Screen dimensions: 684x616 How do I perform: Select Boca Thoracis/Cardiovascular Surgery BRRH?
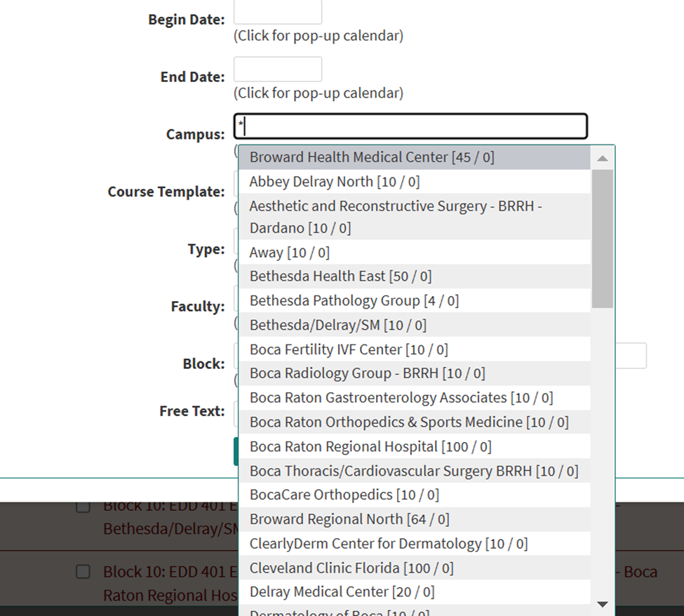pos(415,471)
